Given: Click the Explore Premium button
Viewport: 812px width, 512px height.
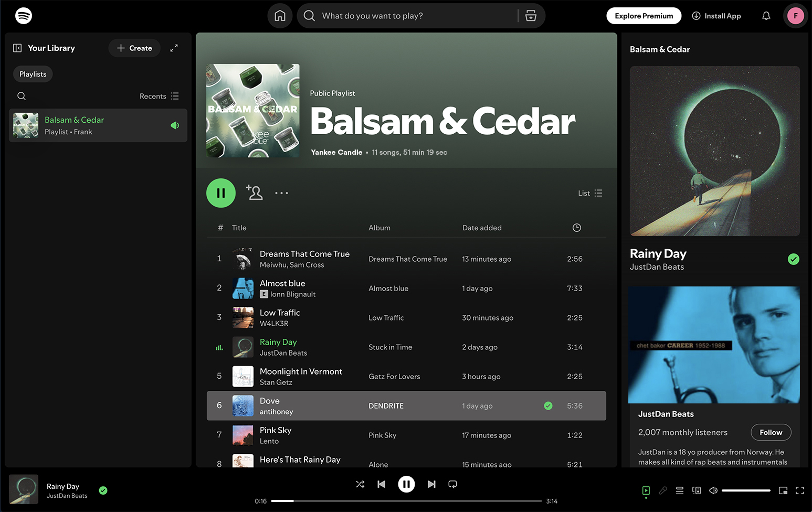Looking at the screenshot, I should 644,16.
